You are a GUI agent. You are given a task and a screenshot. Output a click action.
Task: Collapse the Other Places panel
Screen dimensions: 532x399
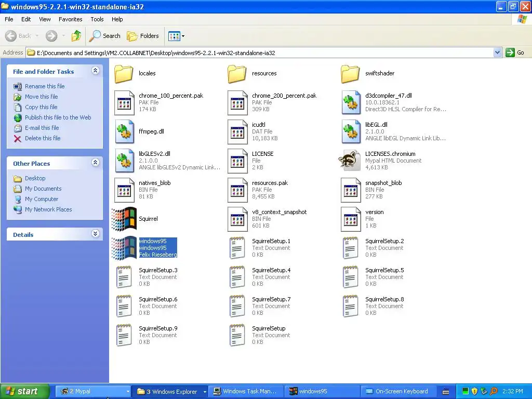[96, 163]
